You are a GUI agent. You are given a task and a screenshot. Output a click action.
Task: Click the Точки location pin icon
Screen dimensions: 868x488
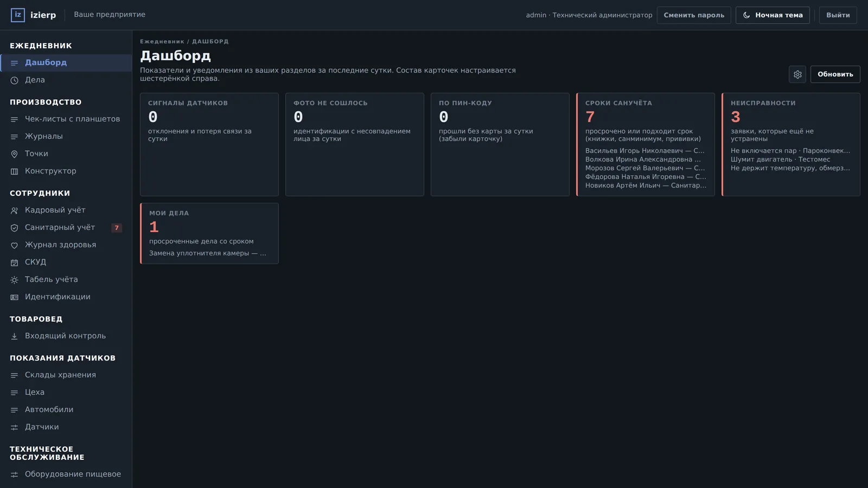pyautogui.click(x=15, y=154)
